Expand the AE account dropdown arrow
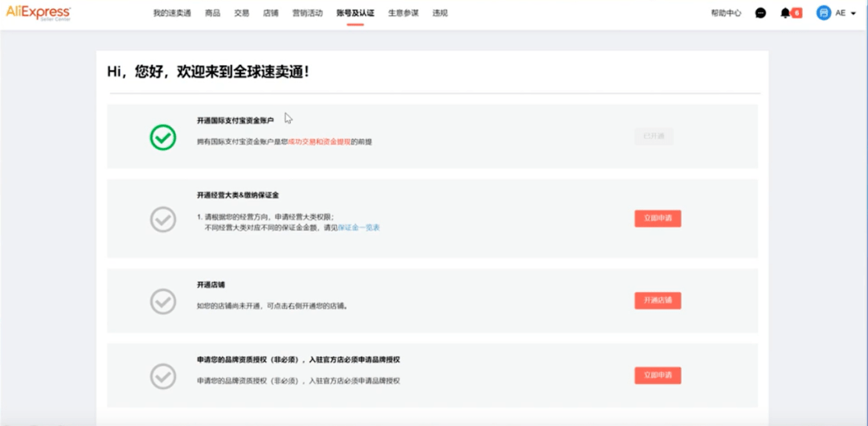The image size is (868, 426). point(853,14)
